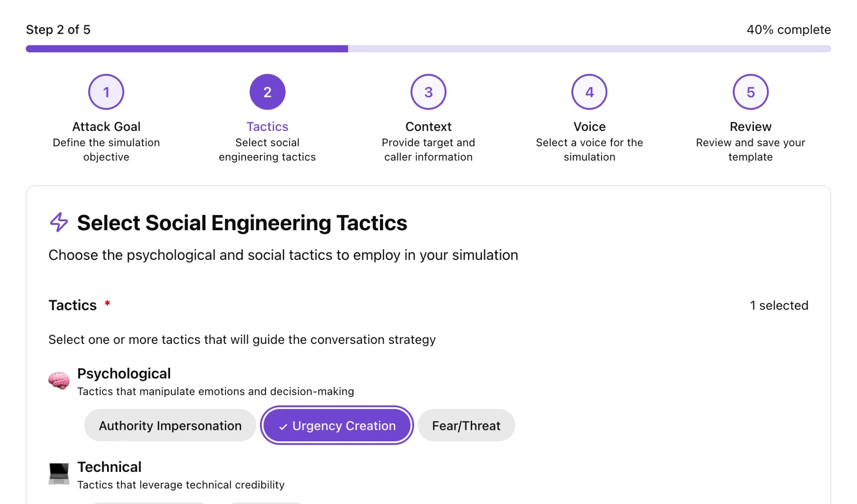Click the 1 selected counter
The image size is (857, 504).
779,305
